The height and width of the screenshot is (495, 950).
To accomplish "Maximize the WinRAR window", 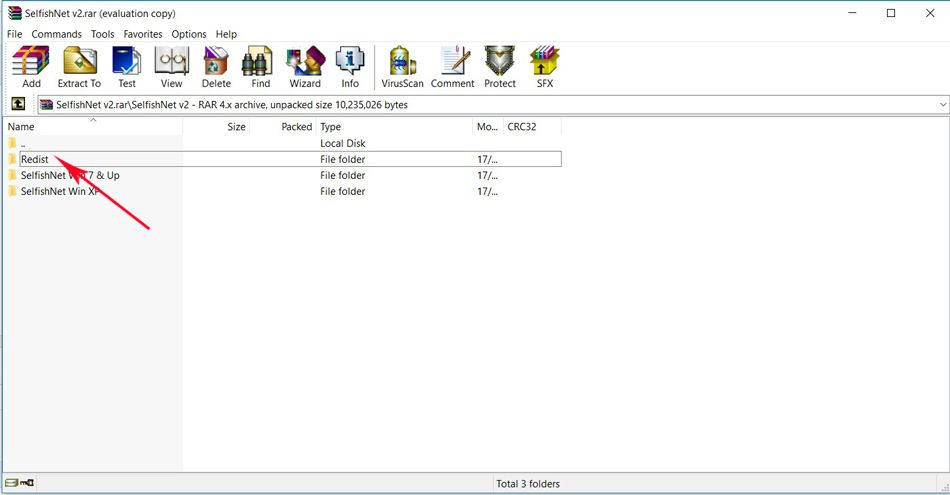I will coord(891,13).
